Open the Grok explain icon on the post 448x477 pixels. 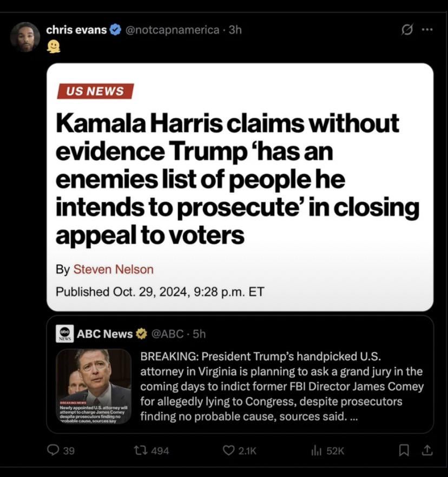pyautogui.click(x=407, y=30)
